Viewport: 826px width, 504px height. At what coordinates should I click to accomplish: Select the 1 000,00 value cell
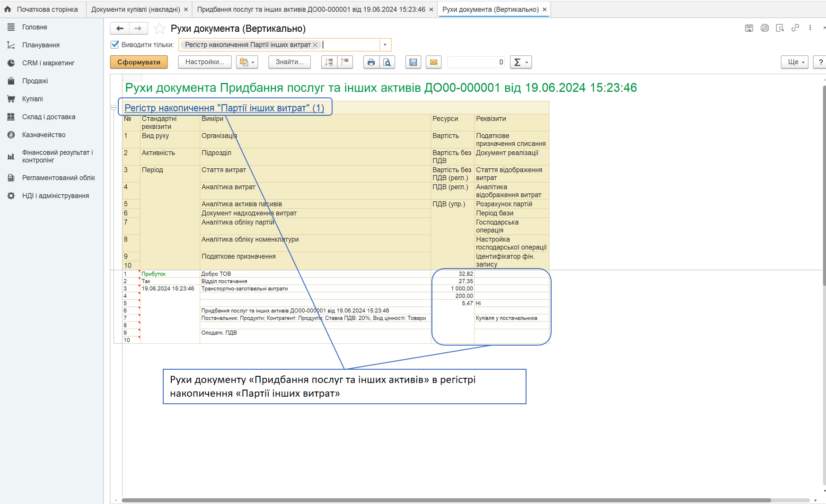point(452,288)
